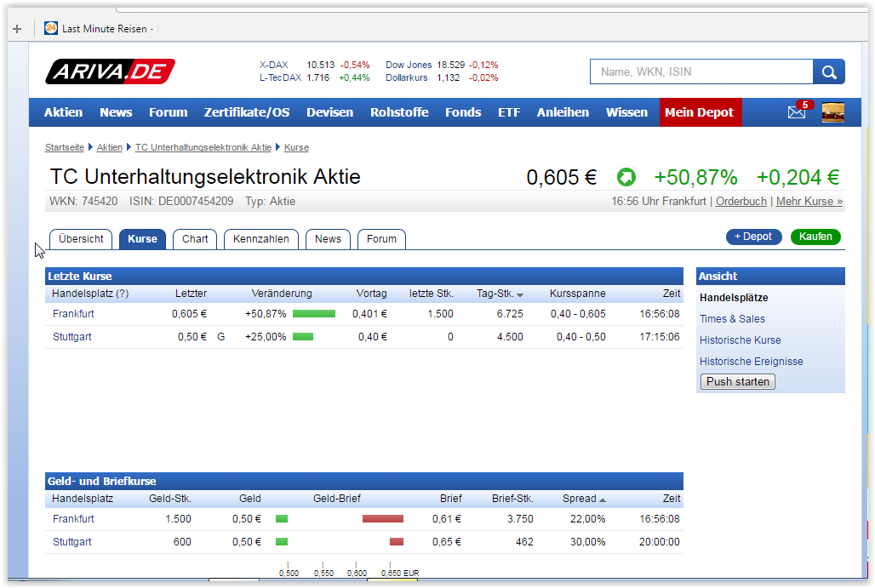
Task: Click the Kursspanne column header
Action: tap(578, 294)
